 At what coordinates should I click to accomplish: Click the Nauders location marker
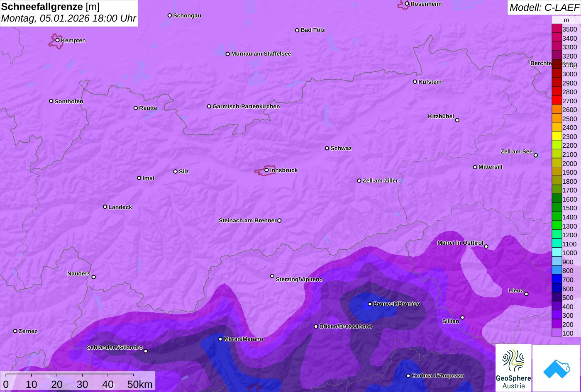click(x=94, y=277)
